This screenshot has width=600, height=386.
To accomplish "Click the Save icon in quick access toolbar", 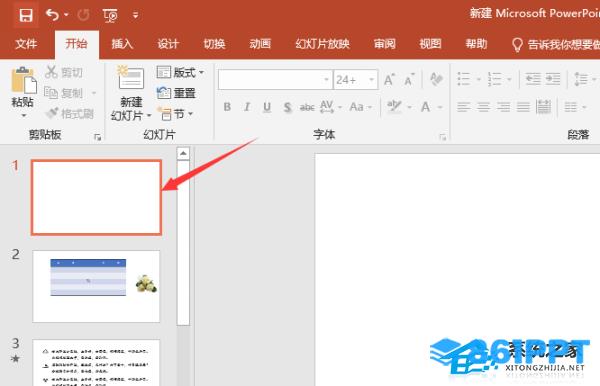I will pyautogui.click(x=26, y=15).
